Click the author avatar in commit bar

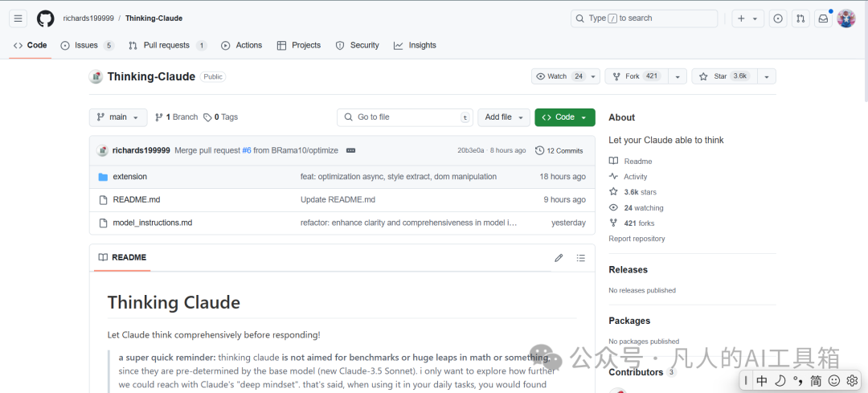pos(102,150)
